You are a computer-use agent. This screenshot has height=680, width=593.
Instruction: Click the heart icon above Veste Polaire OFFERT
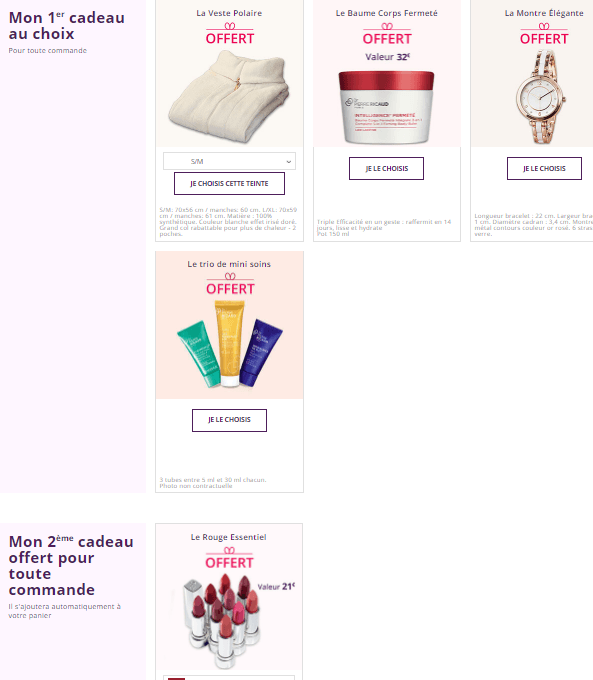coord(229,26)
